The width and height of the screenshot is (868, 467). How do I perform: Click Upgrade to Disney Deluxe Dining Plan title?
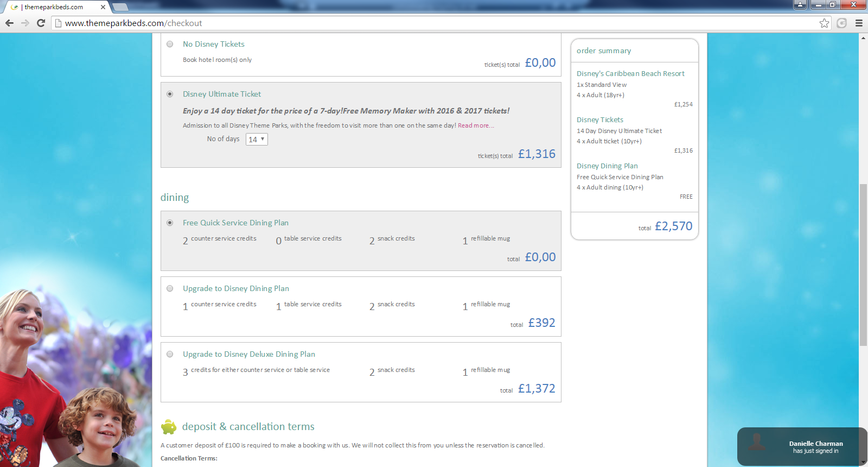(x=249, y=354)
